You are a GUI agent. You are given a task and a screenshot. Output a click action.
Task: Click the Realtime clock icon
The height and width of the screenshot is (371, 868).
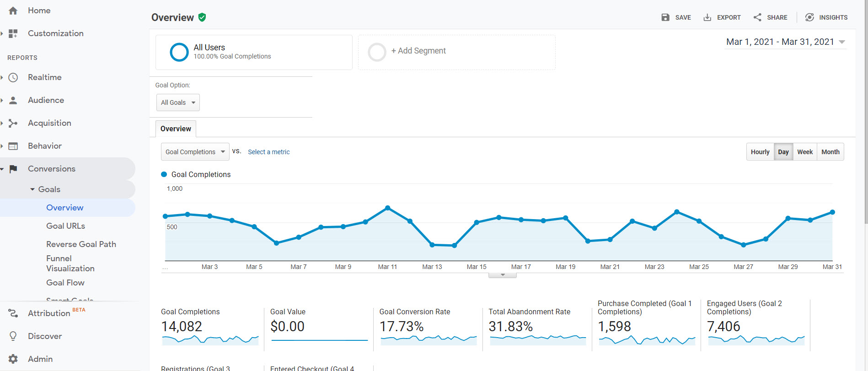pos(13,77)
